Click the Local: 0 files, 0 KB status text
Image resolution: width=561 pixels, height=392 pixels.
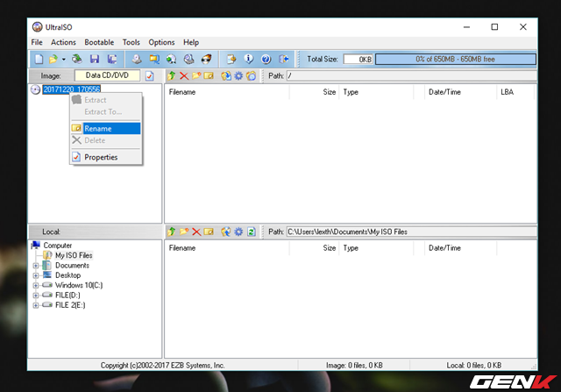coord(473,365)
